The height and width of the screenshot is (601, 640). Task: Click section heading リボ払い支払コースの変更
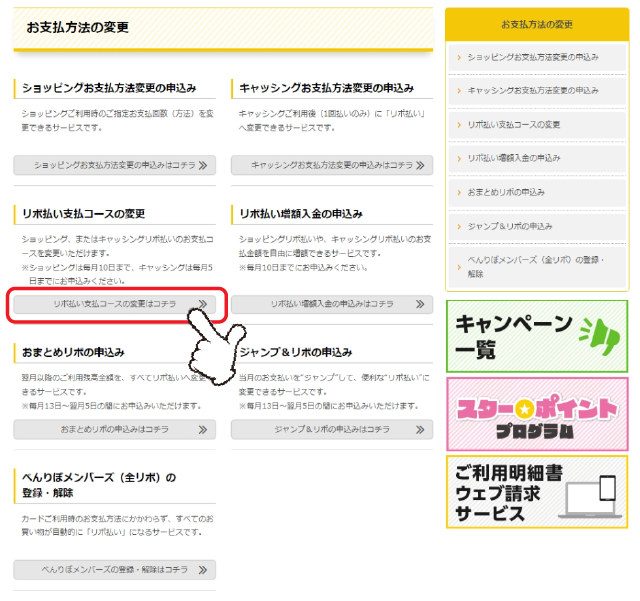click(x=84, y=214)
